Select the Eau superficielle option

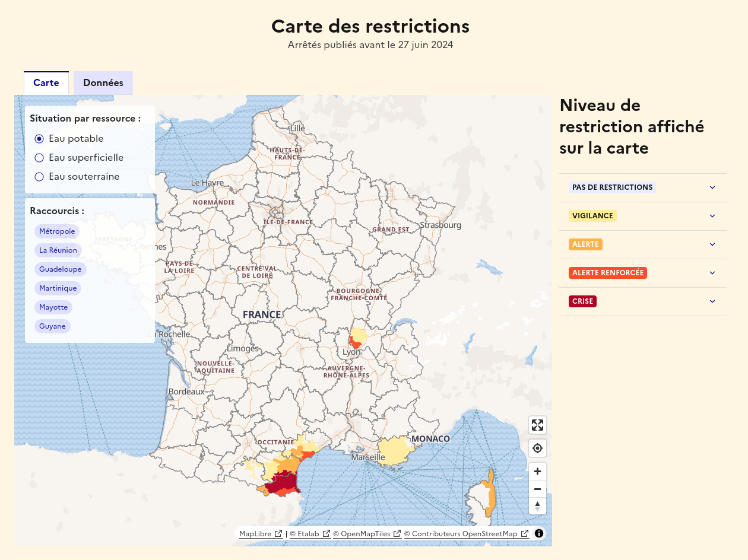click(40, 158)
